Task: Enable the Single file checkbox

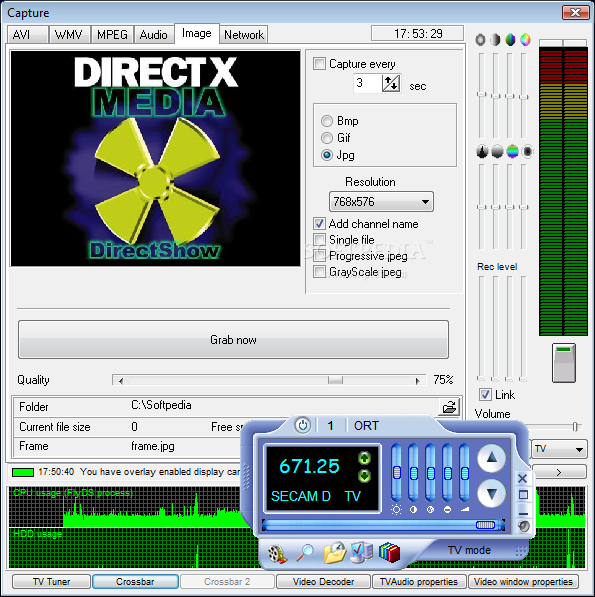Action: tap(319, 239)
